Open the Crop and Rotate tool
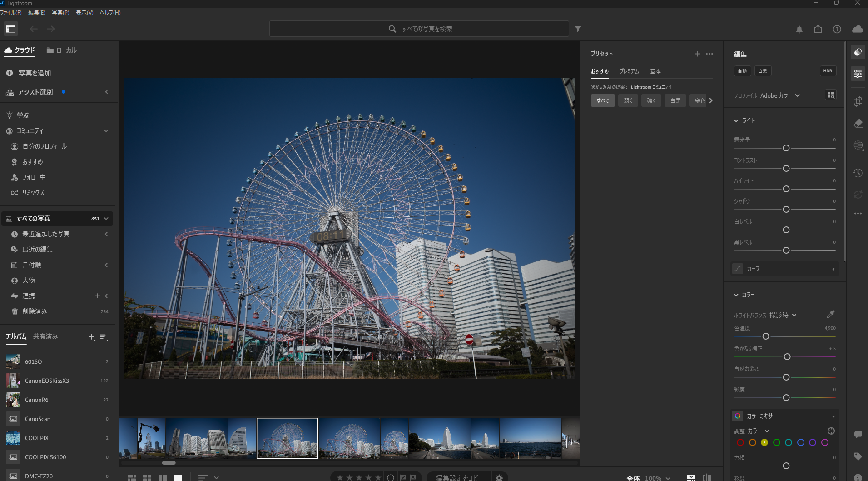 click(x=858, y=102)
